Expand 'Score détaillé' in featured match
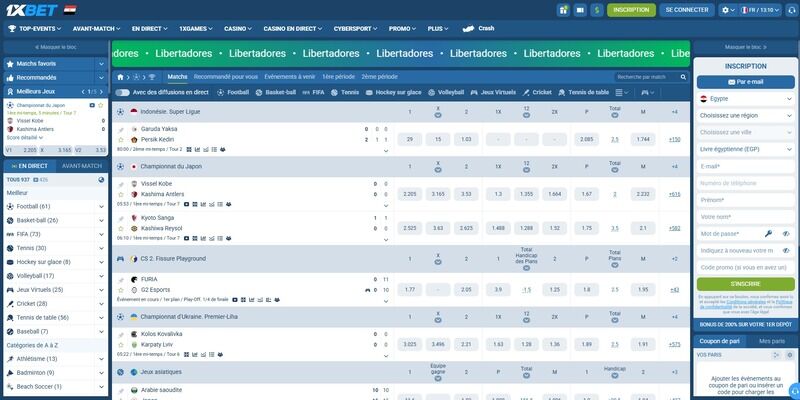 pyautogui.click(x=25, y=138)
